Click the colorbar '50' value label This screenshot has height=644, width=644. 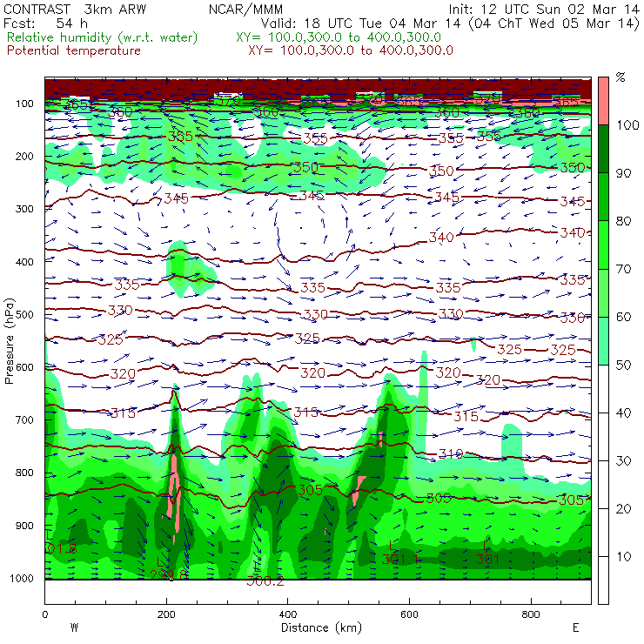coord(623,365)
